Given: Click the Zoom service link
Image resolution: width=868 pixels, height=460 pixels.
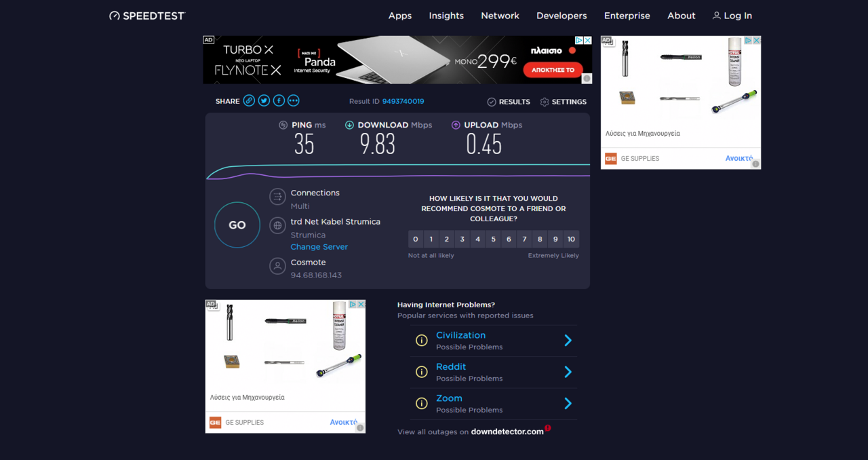Looking at the screenshot, I should 449,398.
